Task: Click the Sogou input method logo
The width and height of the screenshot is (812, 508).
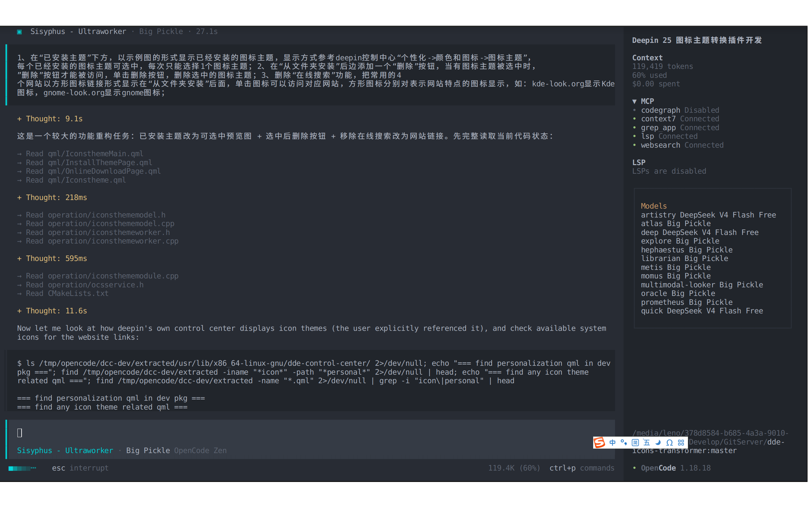Action: [599, 443]
